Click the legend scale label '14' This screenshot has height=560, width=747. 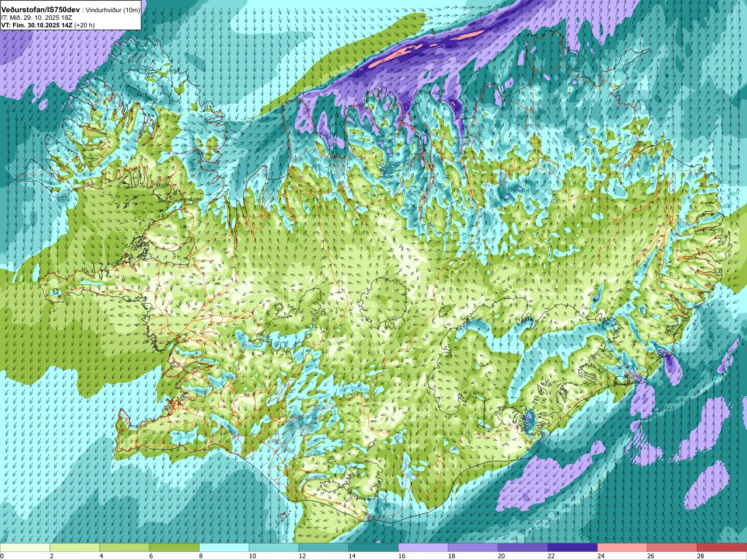pos(352,556)
